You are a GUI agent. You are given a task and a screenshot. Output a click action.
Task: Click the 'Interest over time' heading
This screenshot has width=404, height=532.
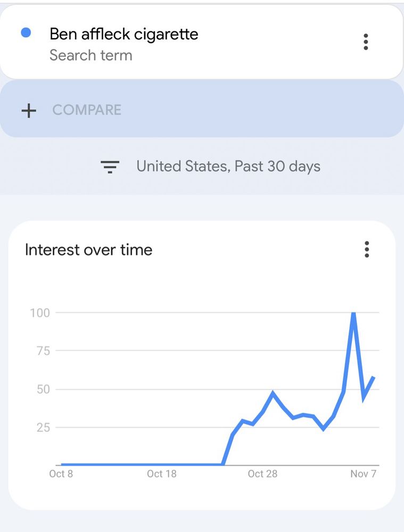pyautogui.click(x=88, y=250)
